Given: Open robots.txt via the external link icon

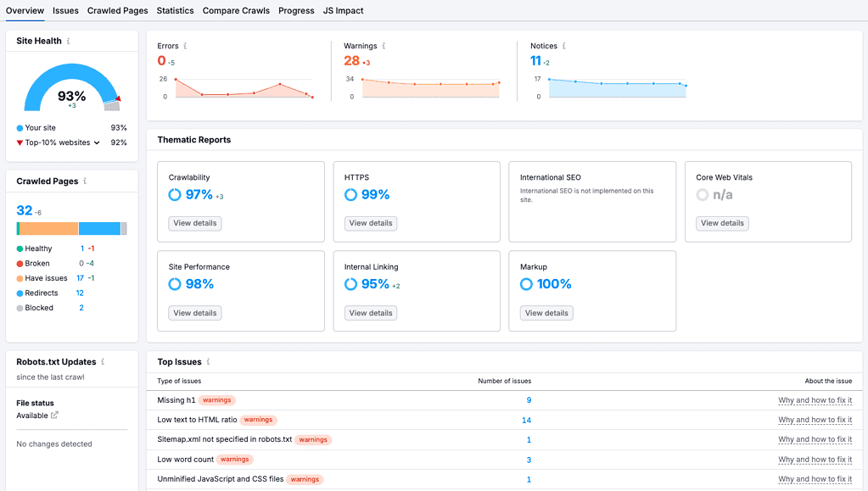Looking at the screenshot, I should click(56, 416).
